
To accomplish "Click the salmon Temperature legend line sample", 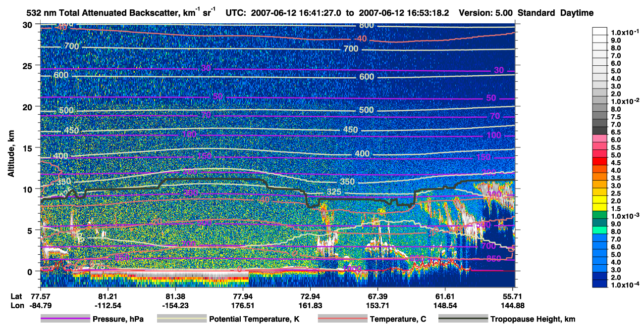I will click(342, 319).
